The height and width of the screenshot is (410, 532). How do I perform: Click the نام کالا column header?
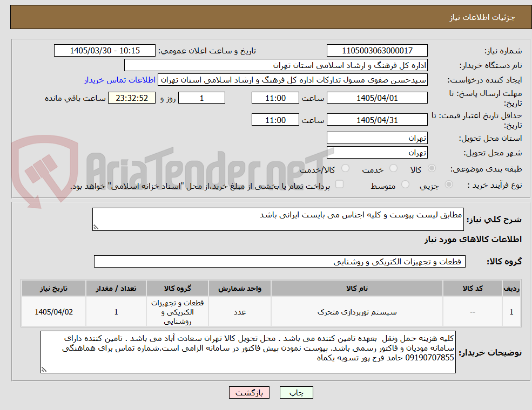click(x=357, y=289)
